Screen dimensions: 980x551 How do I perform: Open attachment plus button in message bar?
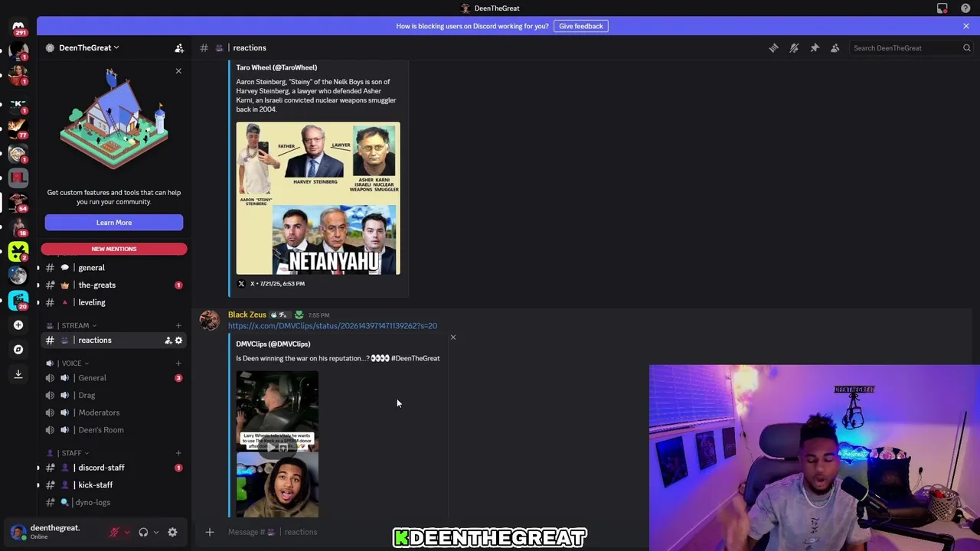coord(209,532)
